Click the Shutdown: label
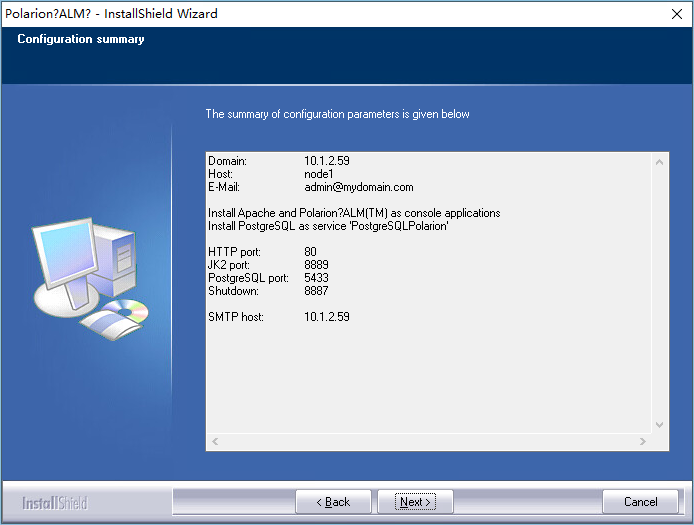 coord(233,291)
